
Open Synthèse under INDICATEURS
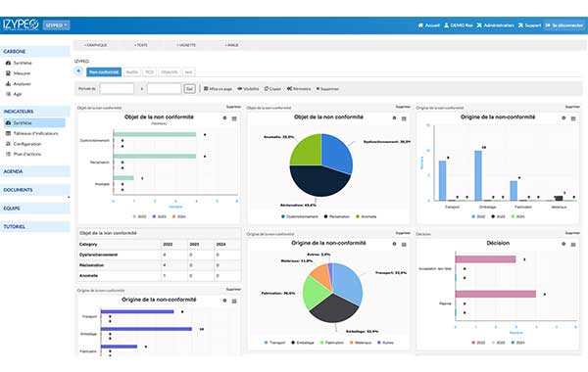(34, 123)
